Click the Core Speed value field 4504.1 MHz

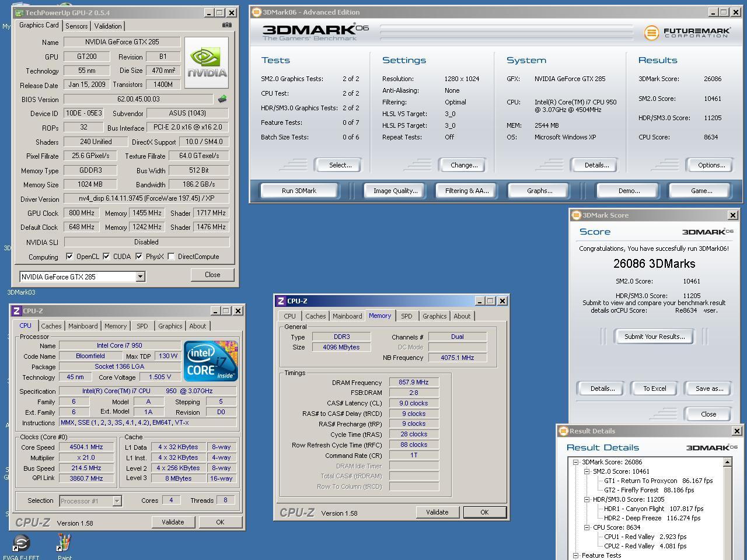[x=86, y=447]
